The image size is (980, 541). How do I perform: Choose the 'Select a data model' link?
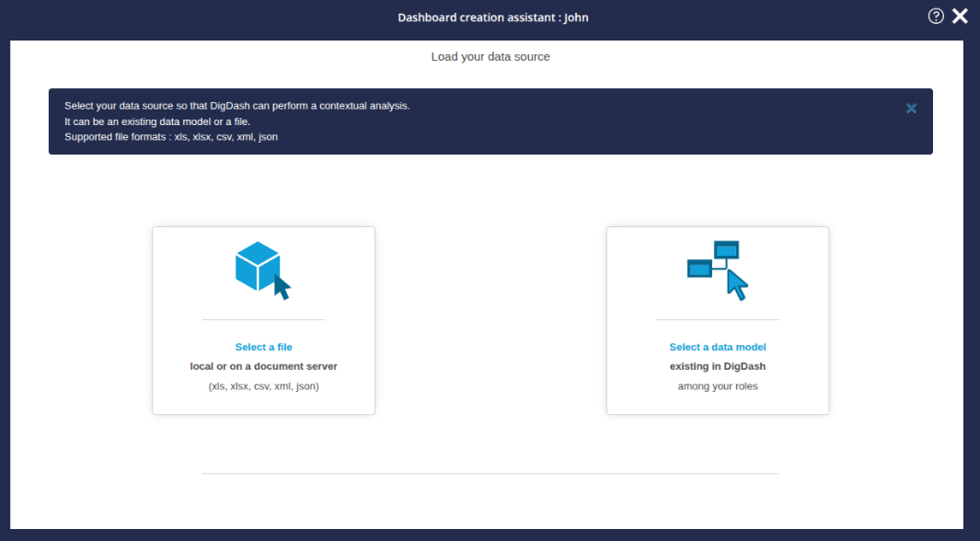click(x=718, y=347)
